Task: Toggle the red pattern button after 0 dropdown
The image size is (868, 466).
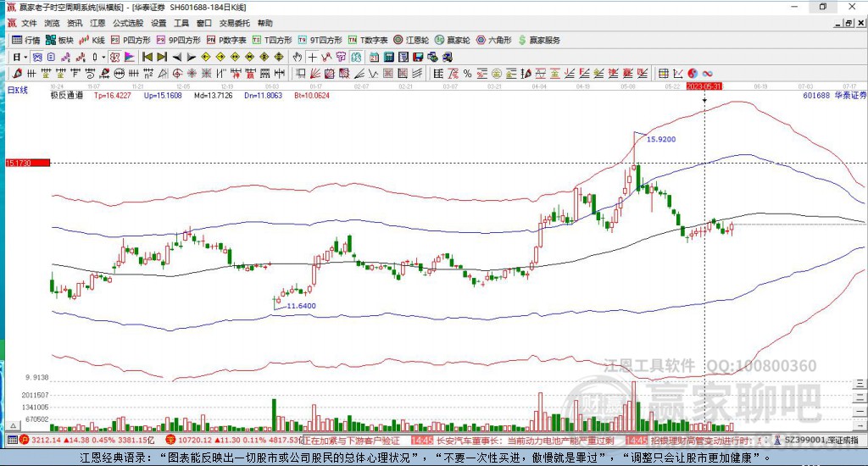Action: [114, 57]
